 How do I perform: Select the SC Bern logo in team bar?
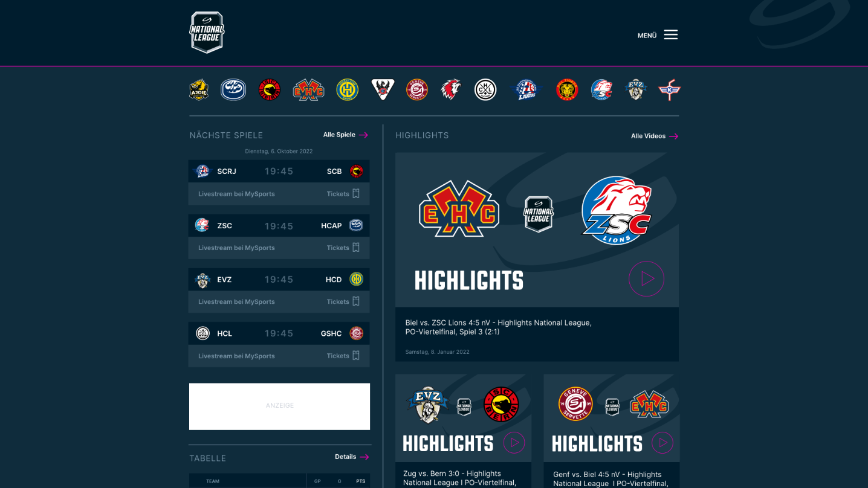click(269, 90)
